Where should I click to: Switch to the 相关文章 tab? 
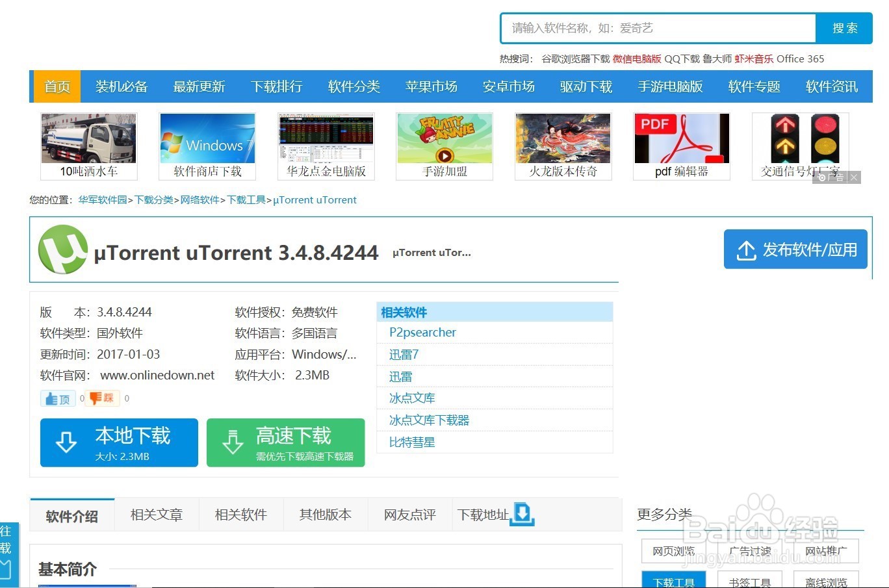click(x=157, y=515)
